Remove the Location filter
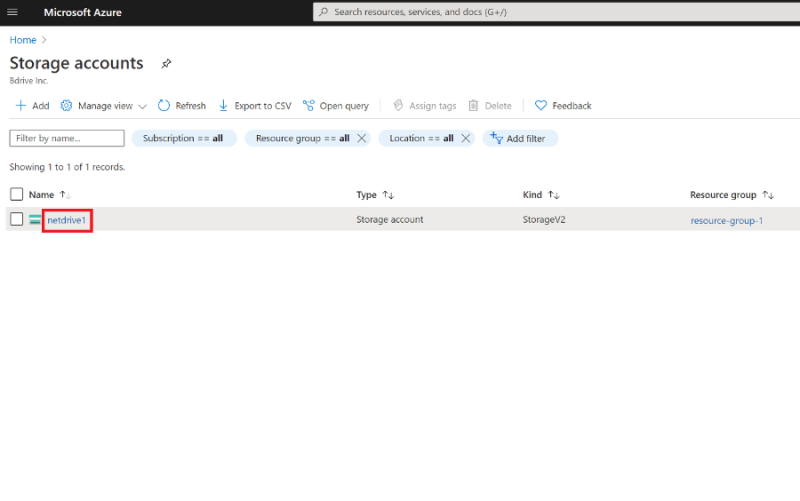 point(466,138)
